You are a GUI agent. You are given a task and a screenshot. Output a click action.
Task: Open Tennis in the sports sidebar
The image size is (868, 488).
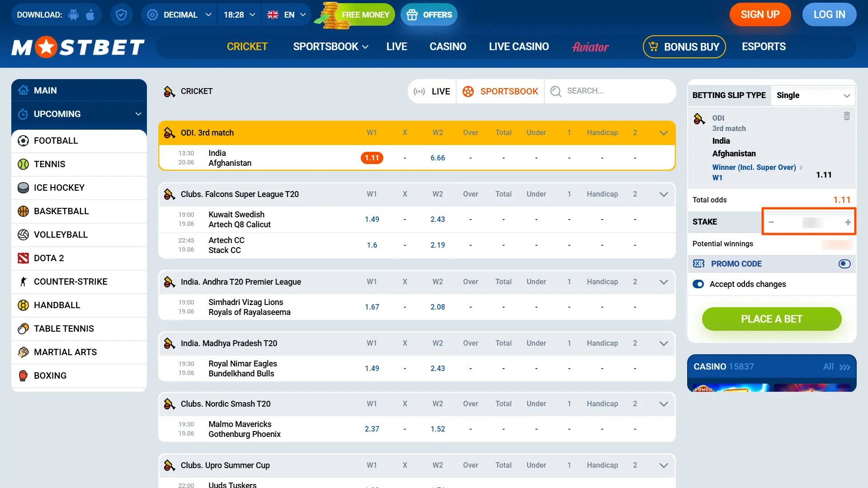coord(79,164)
